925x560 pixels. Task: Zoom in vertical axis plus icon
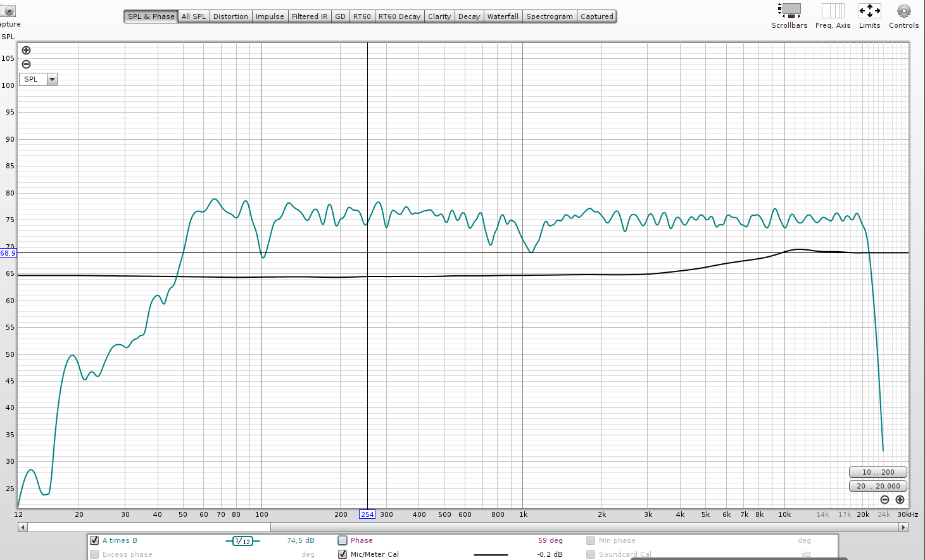[x=26, y=51]
